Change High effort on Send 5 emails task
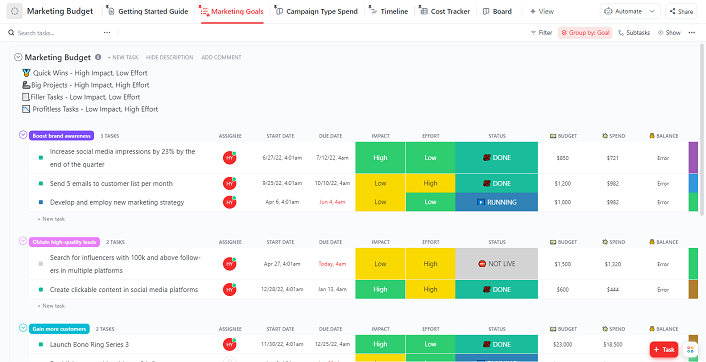 [430, 183]
